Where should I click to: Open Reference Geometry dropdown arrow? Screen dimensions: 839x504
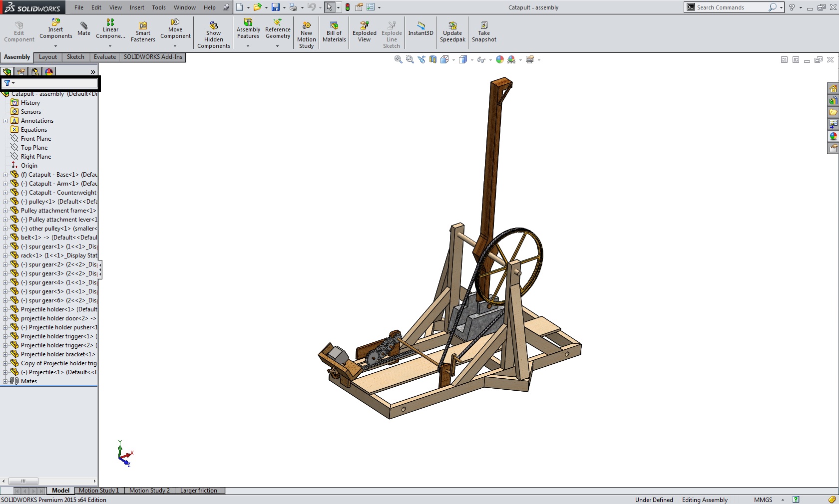click(x=278, y=46)
